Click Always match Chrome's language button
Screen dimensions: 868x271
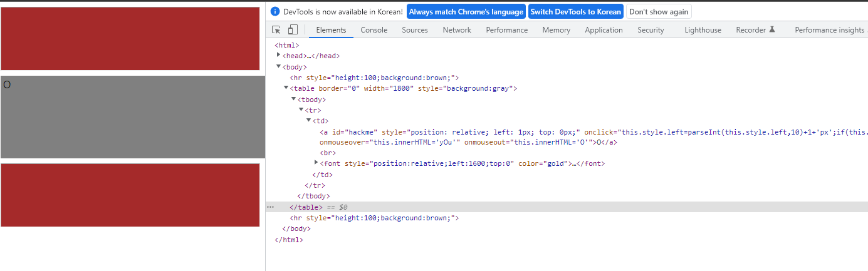466,12
